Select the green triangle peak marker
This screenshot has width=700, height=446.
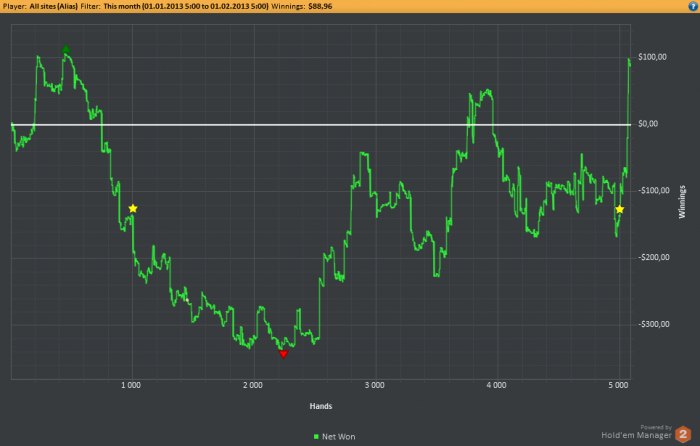pos(66,49)
